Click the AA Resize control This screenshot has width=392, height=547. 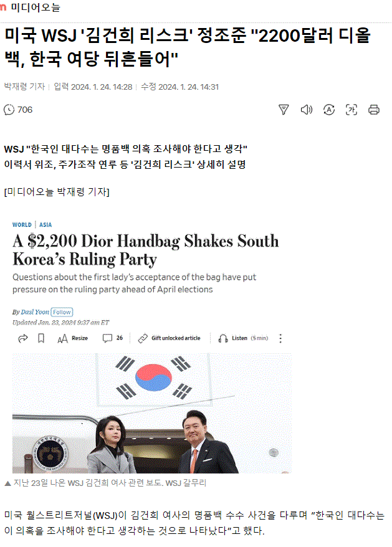click(x=73, y=338)
